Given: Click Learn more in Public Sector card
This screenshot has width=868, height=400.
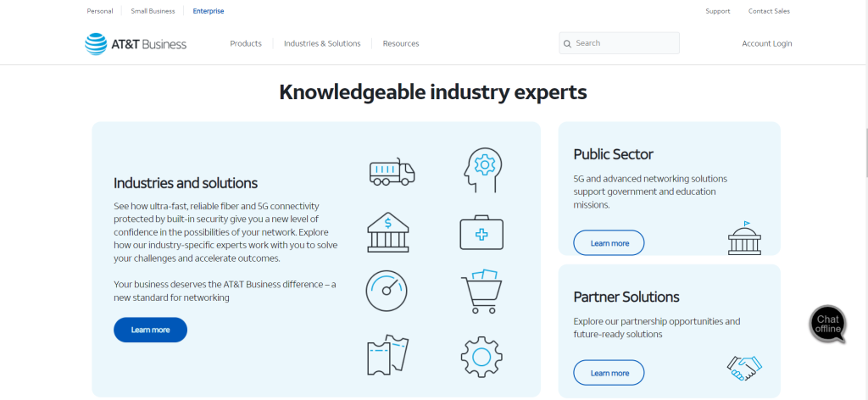Looking at the screenshot, I should (x=609, y=243).
